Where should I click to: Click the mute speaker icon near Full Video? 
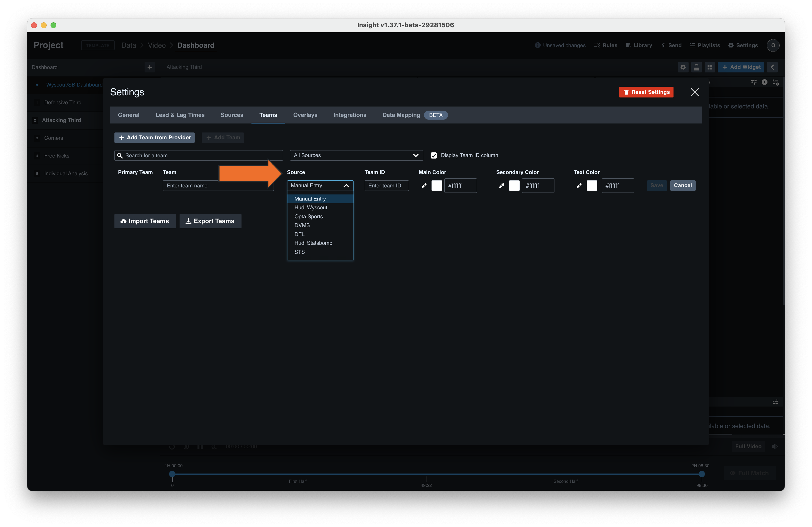pos(775,447)
